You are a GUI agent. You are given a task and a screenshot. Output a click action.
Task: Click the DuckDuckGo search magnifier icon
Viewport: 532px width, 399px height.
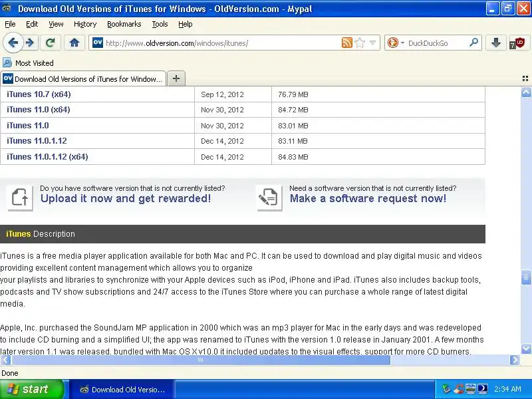473,43
